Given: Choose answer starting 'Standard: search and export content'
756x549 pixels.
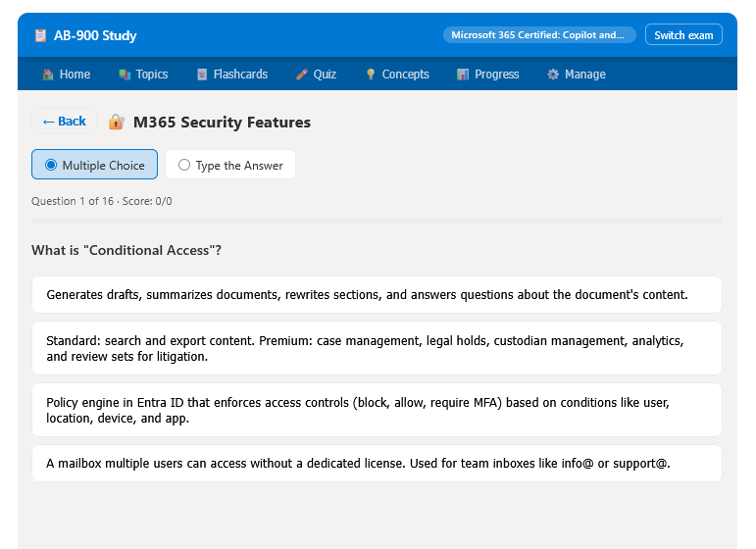Looking at the screenshot, I should 377,348.
